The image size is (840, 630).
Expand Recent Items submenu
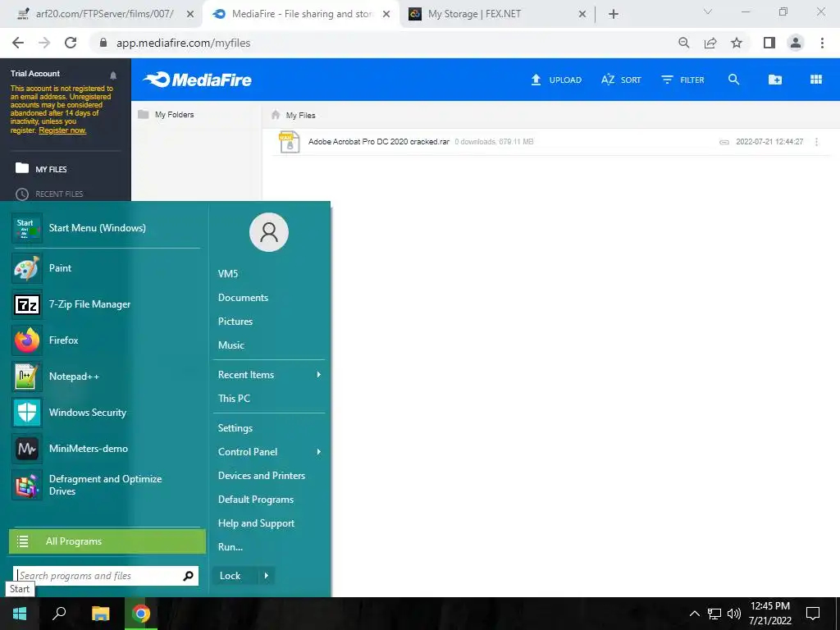tap(269, 374)
